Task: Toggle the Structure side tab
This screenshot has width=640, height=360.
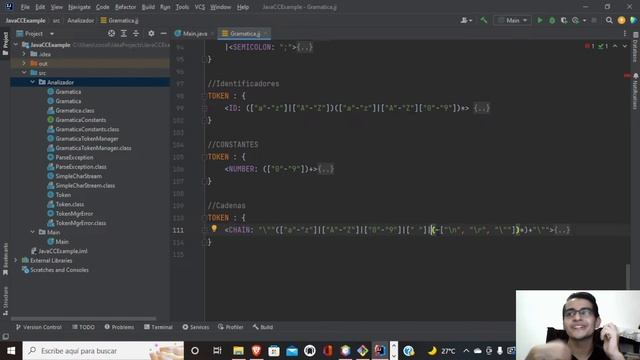Action: pos(5,300)
